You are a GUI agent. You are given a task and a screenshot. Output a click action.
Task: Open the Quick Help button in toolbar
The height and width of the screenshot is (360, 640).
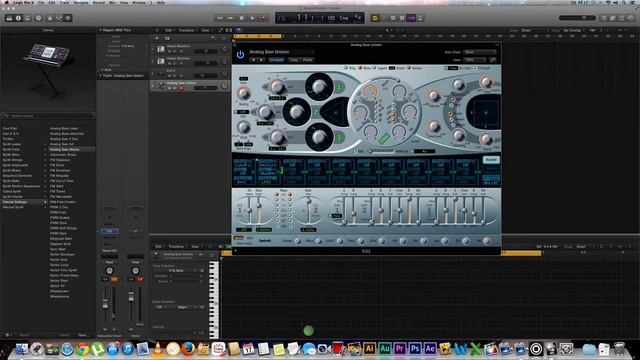(x=39, y=18)
